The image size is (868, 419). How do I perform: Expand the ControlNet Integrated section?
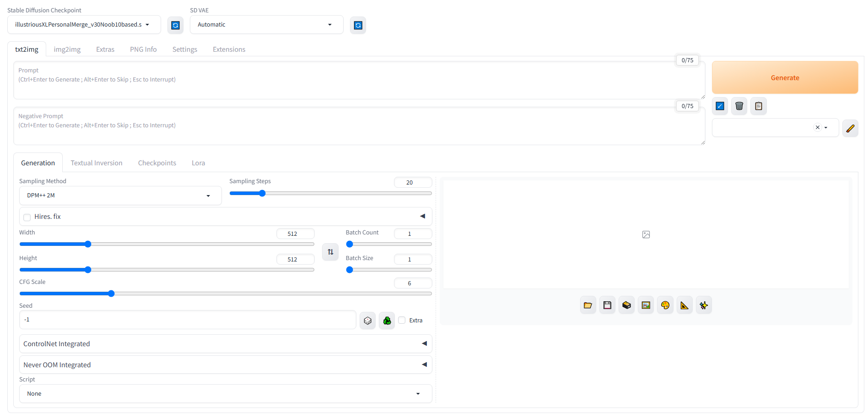click(x=226, y=344)
